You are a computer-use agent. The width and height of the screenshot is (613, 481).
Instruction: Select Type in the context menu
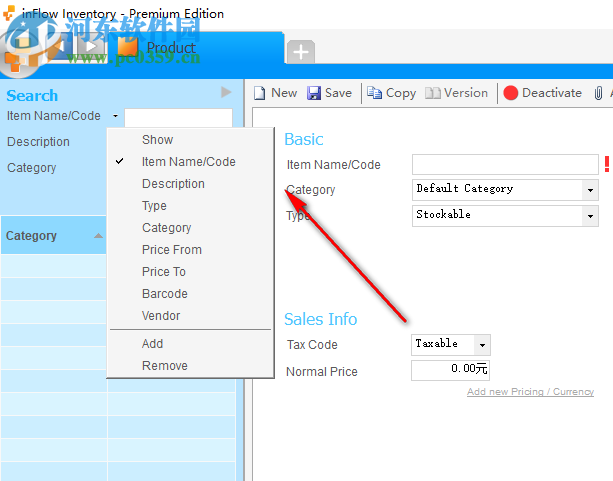click(190, 206)
